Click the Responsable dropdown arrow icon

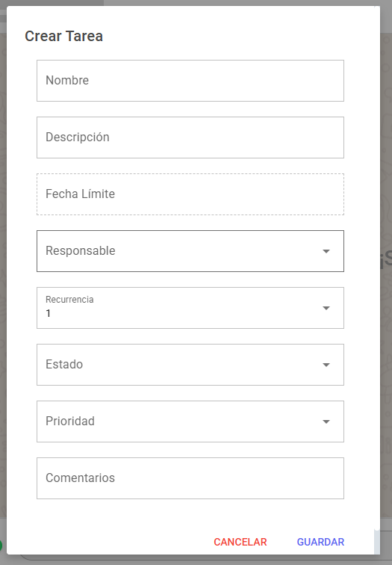click(x=326, y=251)
